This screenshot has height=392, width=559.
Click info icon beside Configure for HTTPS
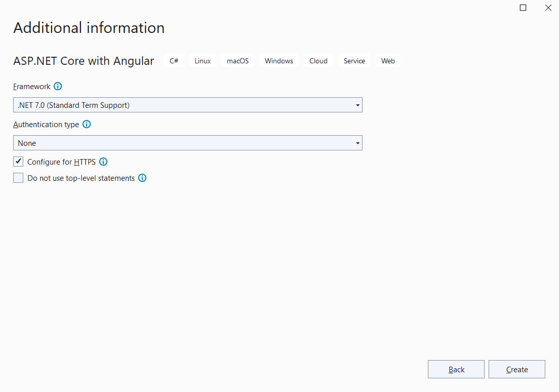coord(103,162)
